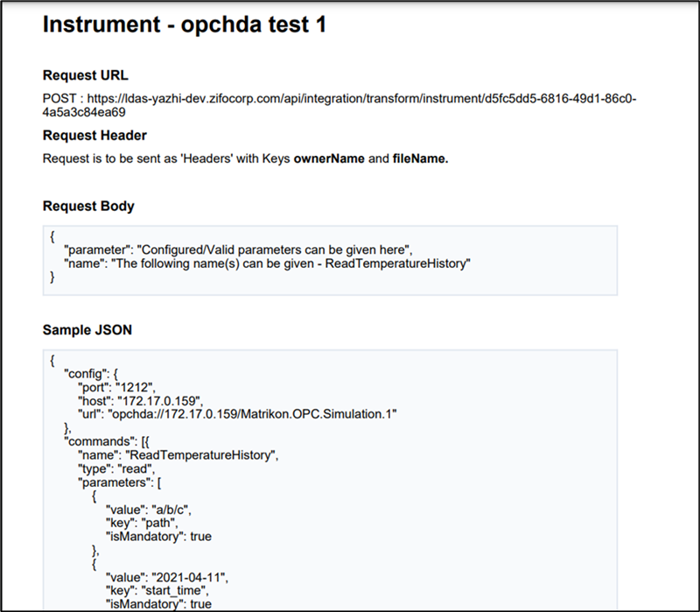This screenshot has width=700, height=612.
Task: Click the "port": "1212" line
Action: [116, 387]
